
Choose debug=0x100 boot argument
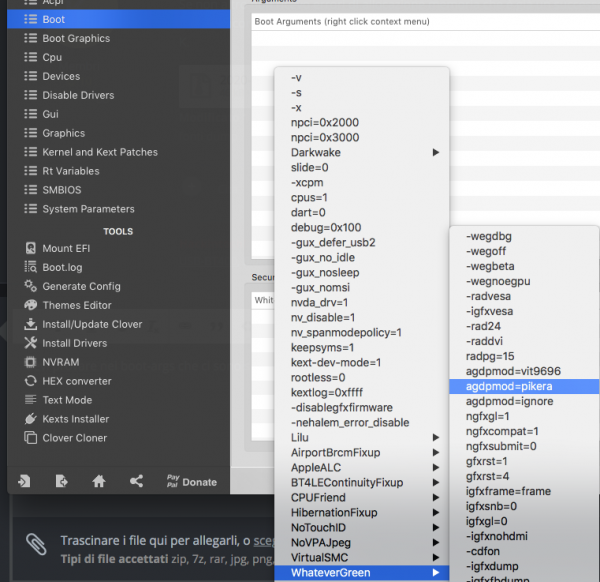(x=362, y=228)
